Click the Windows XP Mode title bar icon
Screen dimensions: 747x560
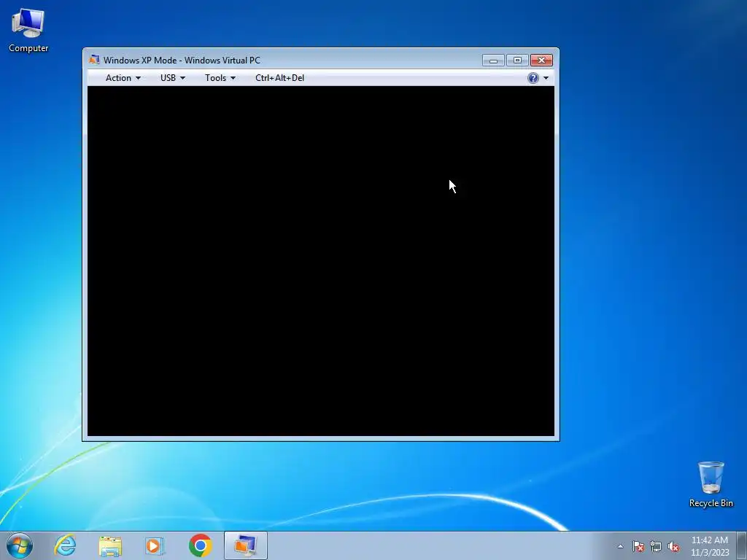94,60
